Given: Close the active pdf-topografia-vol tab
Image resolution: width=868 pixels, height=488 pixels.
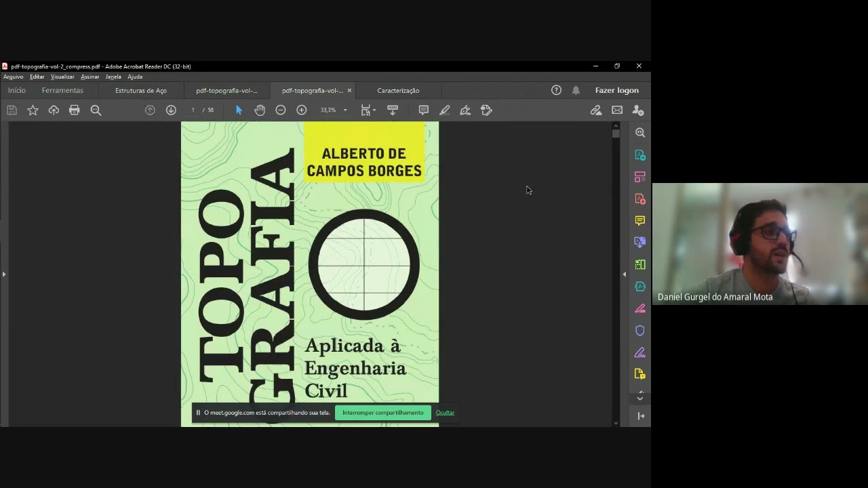Looking at the screenshot, I should [x=349, y=90].
